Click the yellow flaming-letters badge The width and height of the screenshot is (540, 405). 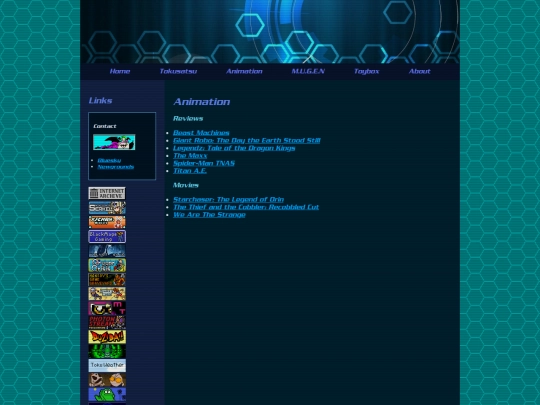pos(107,337)
